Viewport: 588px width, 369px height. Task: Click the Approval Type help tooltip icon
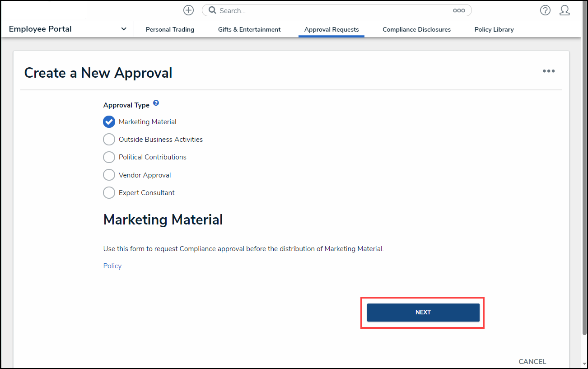click(156, 103)
